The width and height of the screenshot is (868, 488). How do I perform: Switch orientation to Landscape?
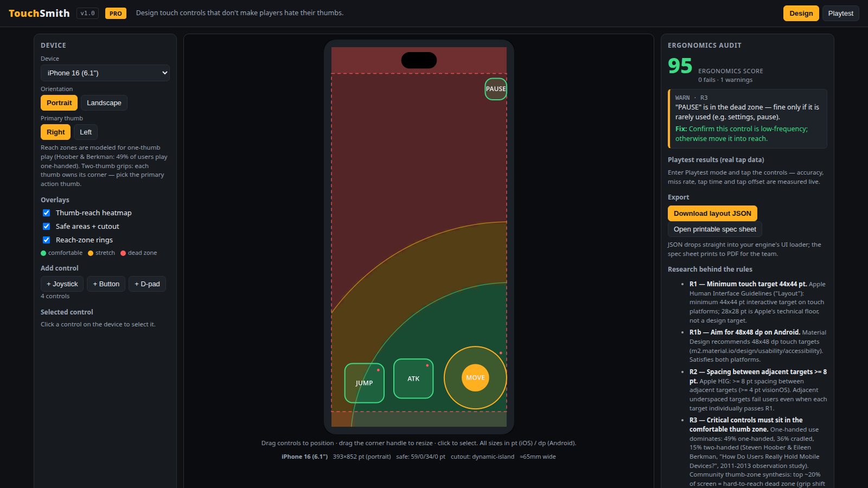tap(104, 103)
